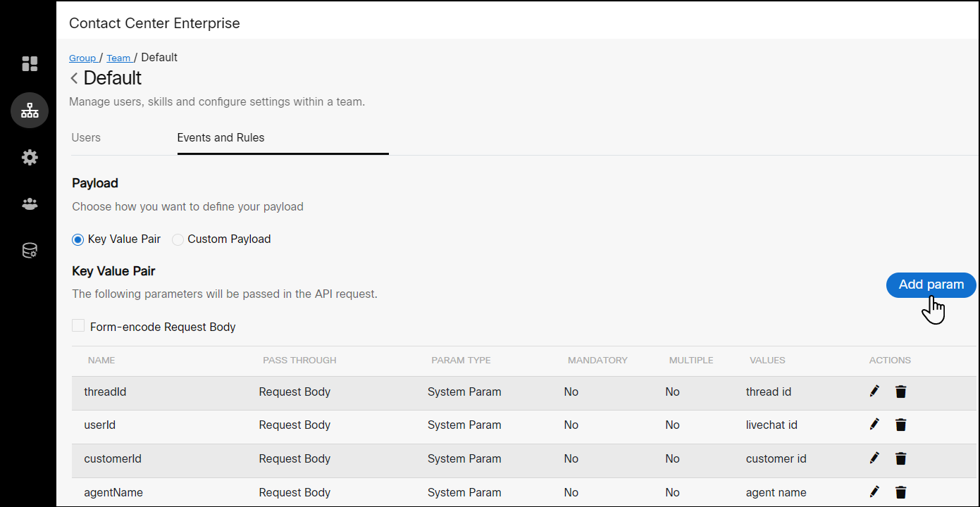980x507 pixels.
Task: Click the VALUES column header
Action: pos(767,360)
